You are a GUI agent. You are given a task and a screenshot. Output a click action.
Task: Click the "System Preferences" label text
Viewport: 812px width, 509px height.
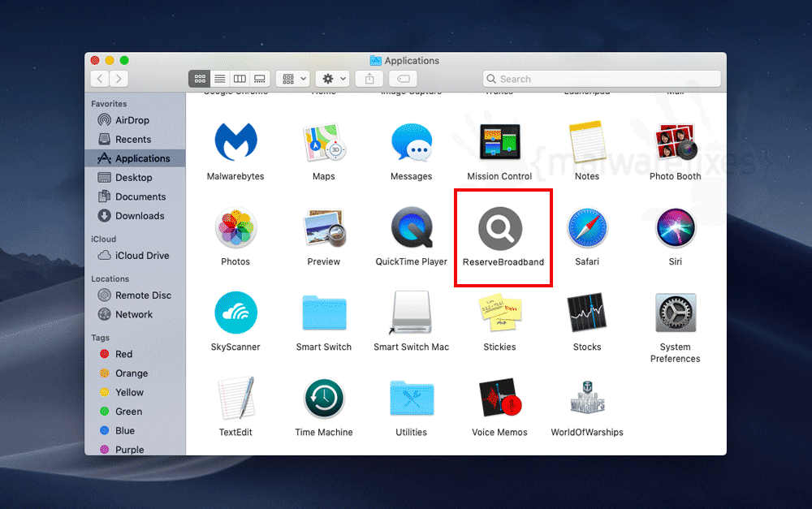pyautogui.click(x=676, y=353)
